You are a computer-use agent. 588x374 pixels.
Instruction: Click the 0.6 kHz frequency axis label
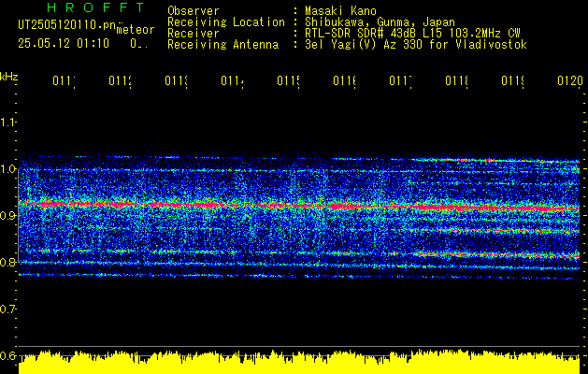(7, 355)
